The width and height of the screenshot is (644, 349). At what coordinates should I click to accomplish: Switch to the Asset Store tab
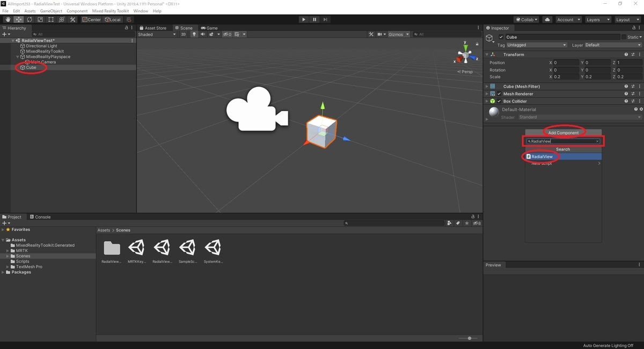[153, 28]
